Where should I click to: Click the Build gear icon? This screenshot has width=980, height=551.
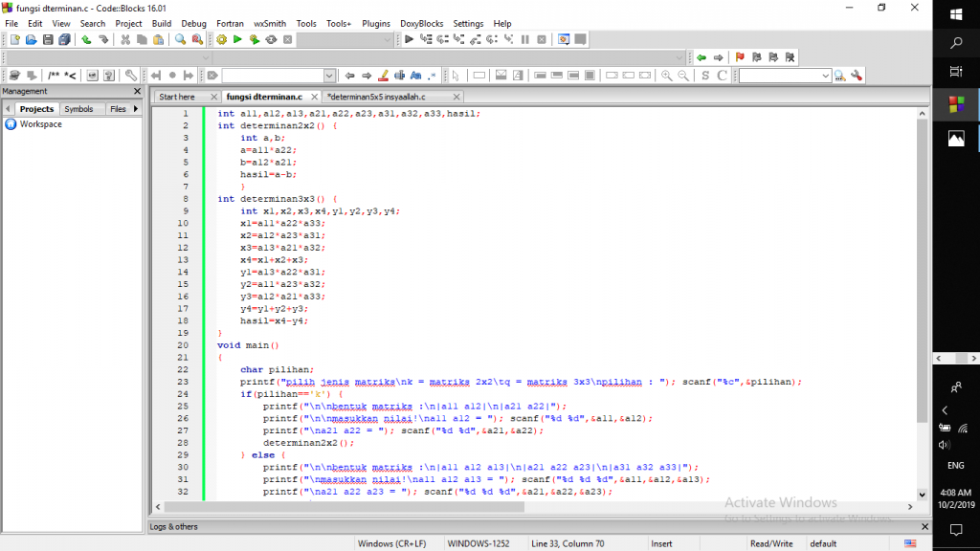coord(222,40)
